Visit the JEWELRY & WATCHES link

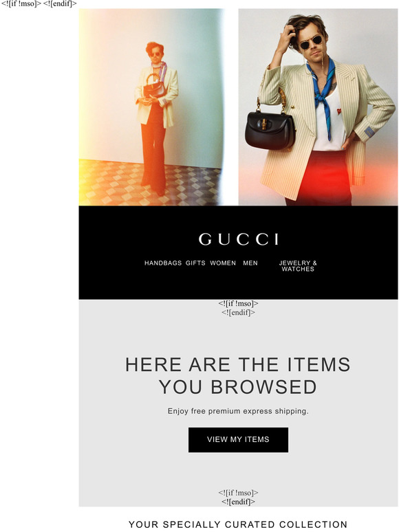298,266
